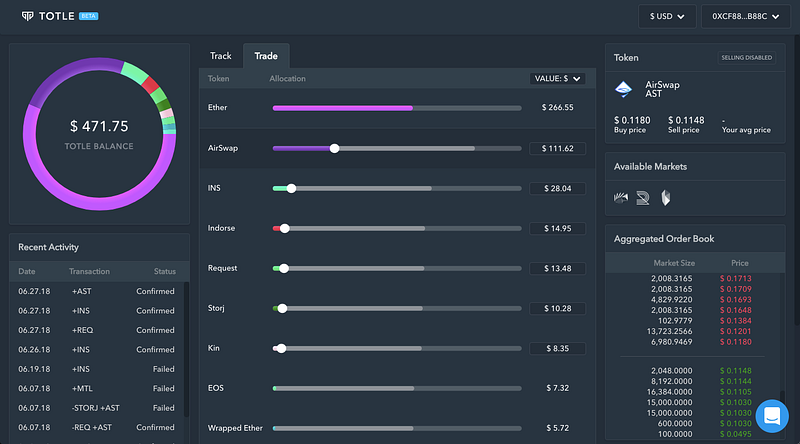800x444 pixels.
Task: Click the $ 0.1180 buy price value
Action: coord(632,120)
